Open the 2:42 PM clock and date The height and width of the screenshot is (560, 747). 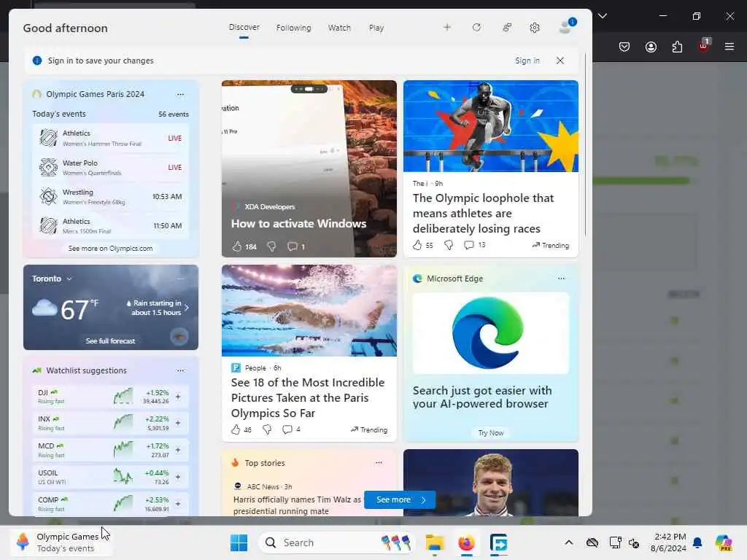coord(669,542)
